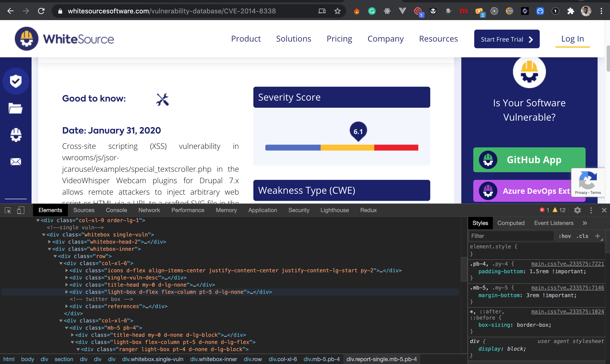
Task: Add a new style rule with plus
Action: [x=598, y=236]
